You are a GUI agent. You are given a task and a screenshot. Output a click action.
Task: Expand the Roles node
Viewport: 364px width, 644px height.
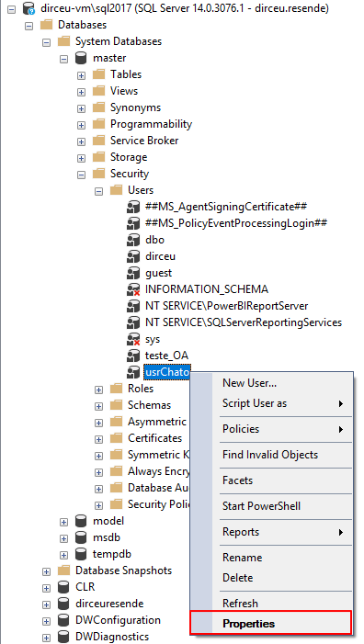(x=98, y=390)
